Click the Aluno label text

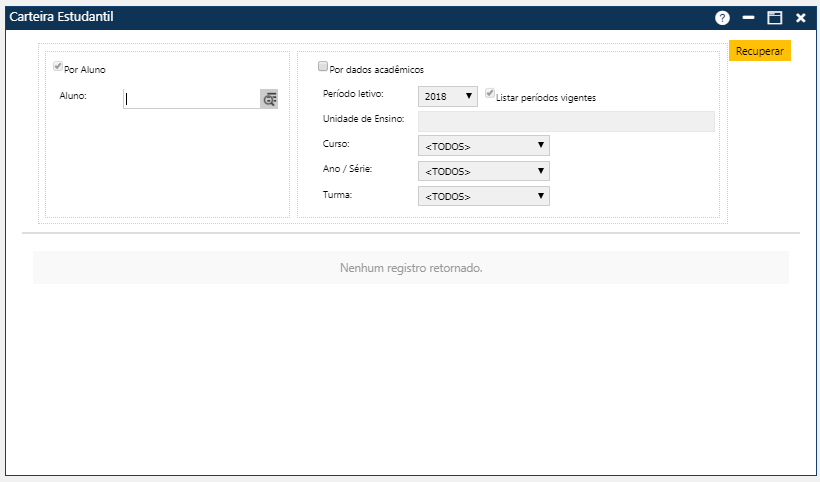pos(74,96)
